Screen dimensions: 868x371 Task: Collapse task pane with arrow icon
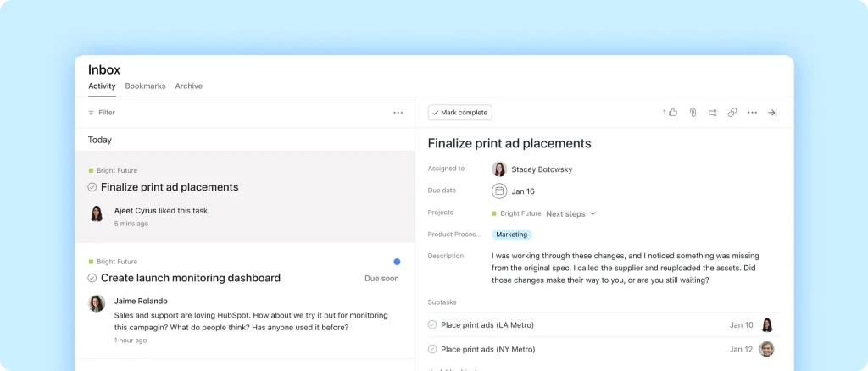point(772,112)
